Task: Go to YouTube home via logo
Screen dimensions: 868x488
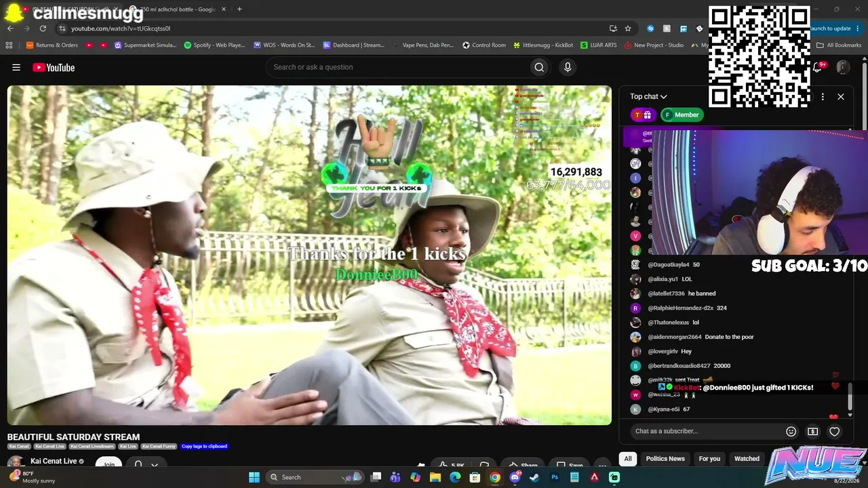Action: pos(54,67)
